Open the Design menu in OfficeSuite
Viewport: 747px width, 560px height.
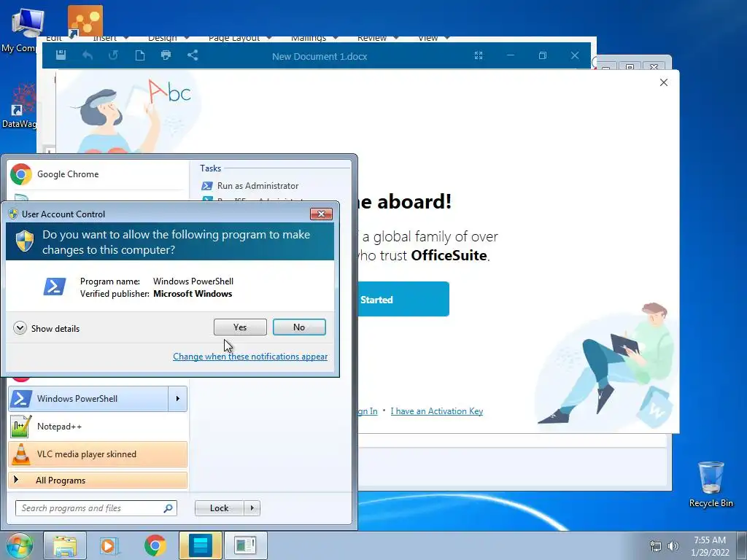[x=169, y=39]
